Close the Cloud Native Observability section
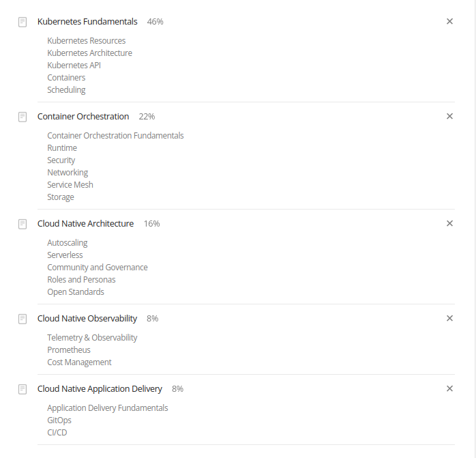Viewport: 476px width, 458px height. pos(449,318)
